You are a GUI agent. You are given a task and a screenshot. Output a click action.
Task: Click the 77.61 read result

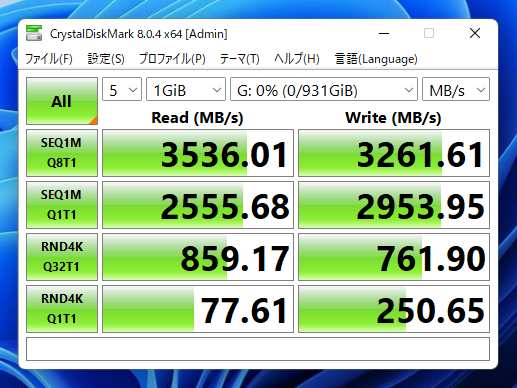point(198,309)
